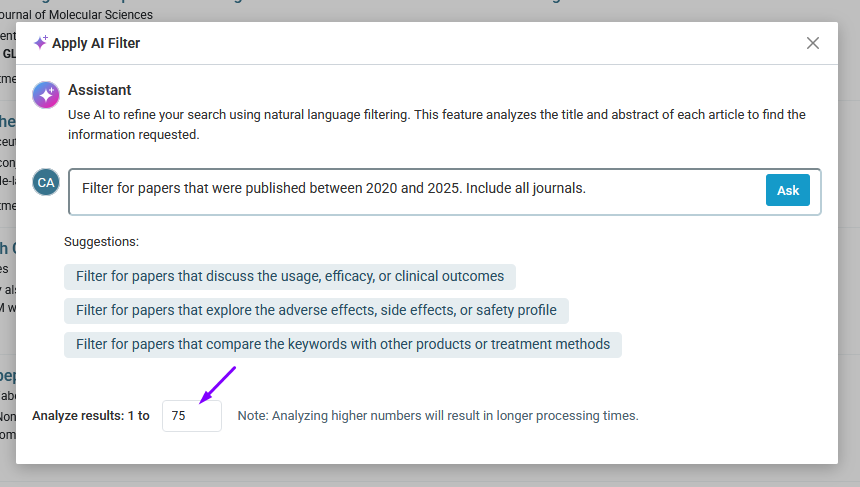Pick the compare with other products suggestion
The image size is (860, 487).
[x=342, y=344]
